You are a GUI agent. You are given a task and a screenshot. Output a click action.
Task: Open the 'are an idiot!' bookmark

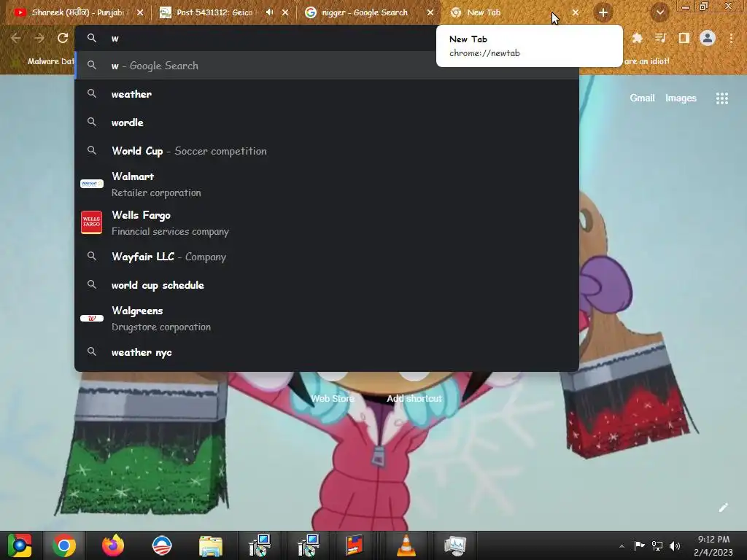(x=646, y=61)
